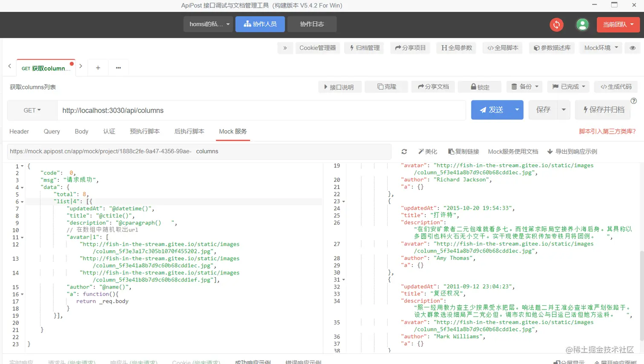Switch to the Body tab

[81, 132]
